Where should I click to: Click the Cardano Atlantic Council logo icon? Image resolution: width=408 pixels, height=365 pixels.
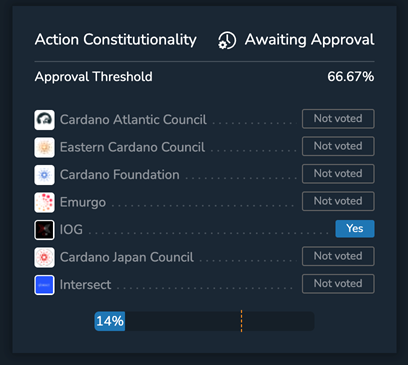point(44,120)
